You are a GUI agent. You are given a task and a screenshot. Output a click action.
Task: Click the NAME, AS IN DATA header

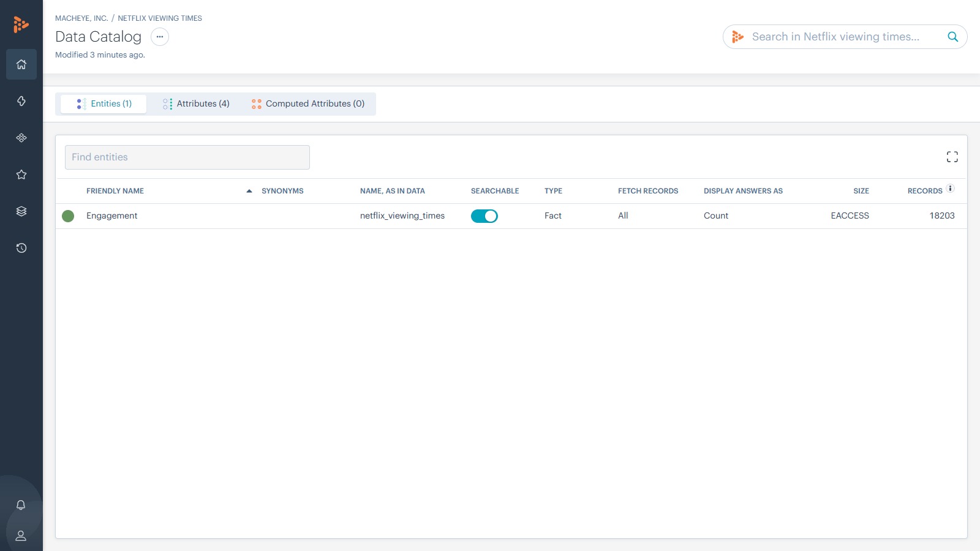coord(393,191)
